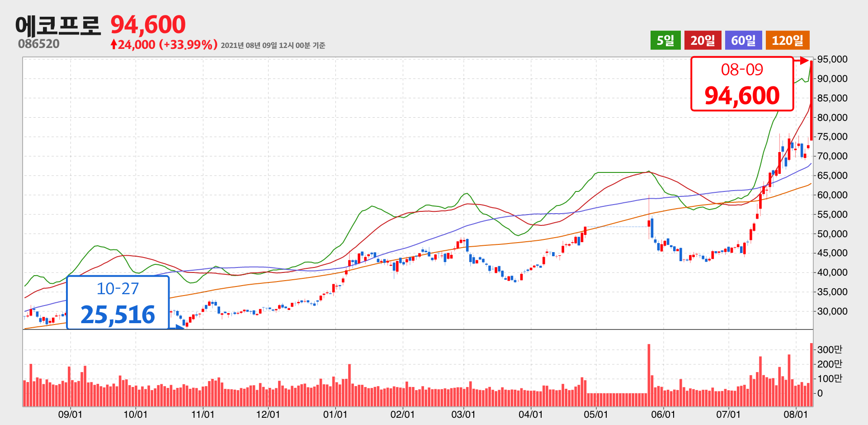868x425 pixels.
Task: Click the 07/01 date axis label
Action: (728, 414)
